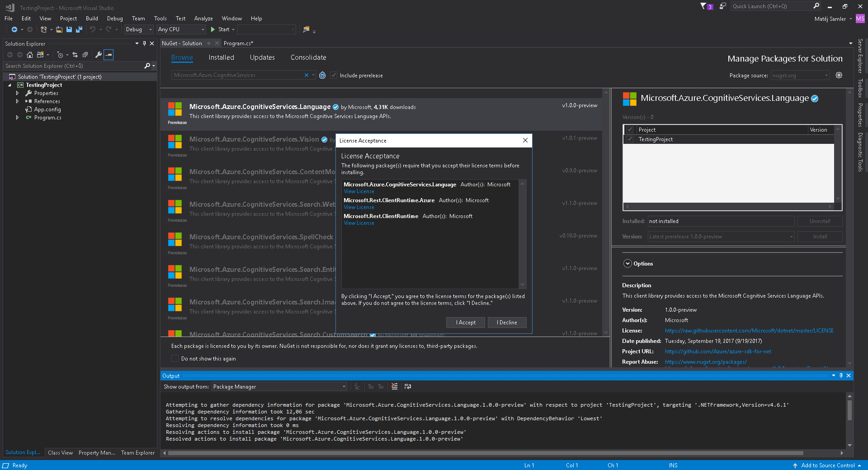Screen dimensions: 868x470
Task: Open Package source dropdown
Action: coord(800,76)
